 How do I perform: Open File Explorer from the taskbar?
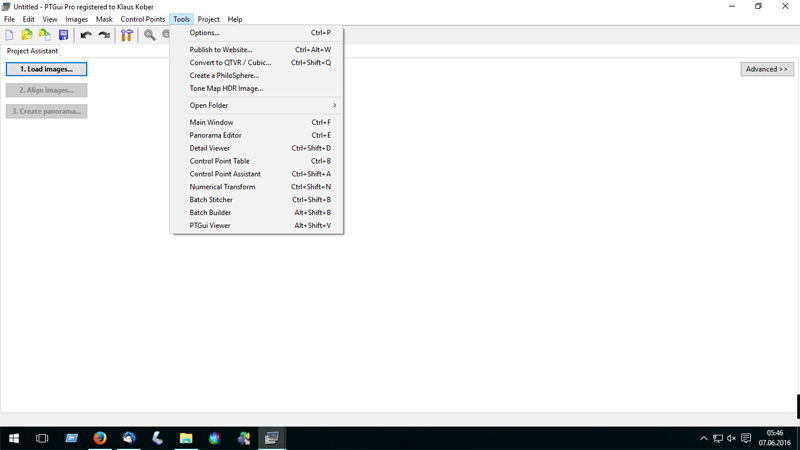186,438
